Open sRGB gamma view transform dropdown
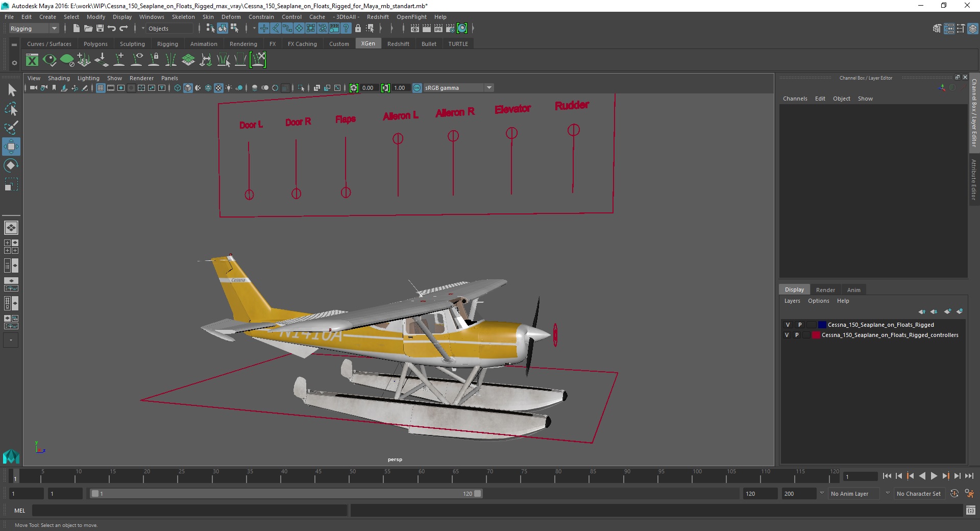The height and width of the screenshot is (531, 980). pos(459,88)
